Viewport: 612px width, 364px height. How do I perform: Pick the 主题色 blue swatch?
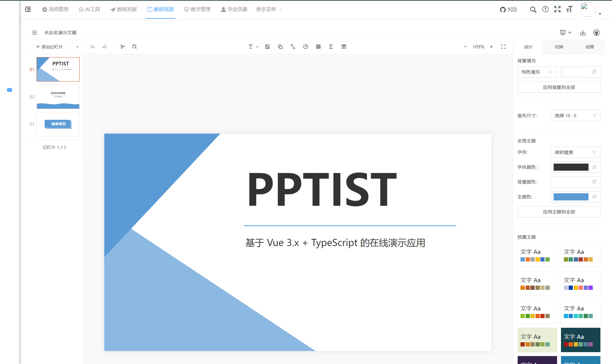coord(571,197)
